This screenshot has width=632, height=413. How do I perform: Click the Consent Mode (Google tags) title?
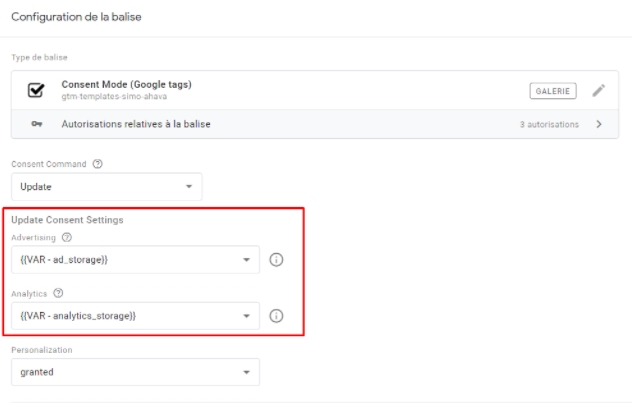(127, 85)
